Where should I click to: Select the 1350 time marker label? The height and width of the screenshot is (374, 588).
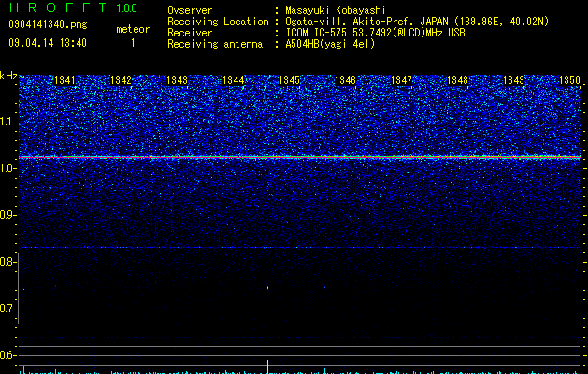[x=569, y=80]
